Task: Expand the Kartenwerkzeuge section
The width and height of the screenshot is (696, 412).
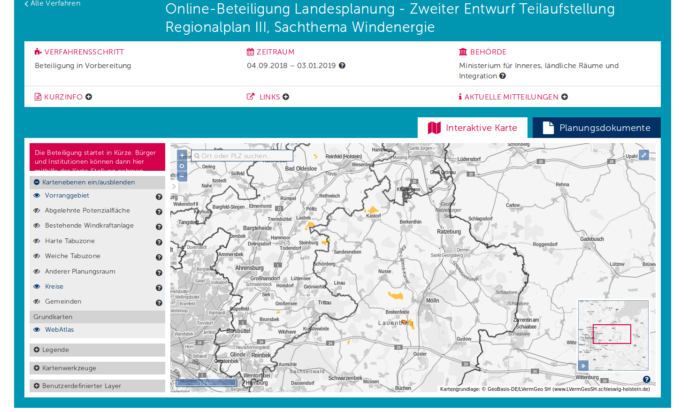Action: 97,368
